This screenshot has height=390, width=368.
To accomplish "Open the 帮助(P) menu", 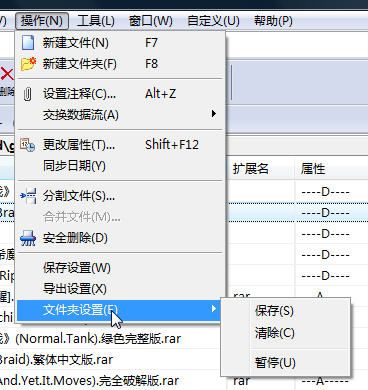I will coord(273,21).
